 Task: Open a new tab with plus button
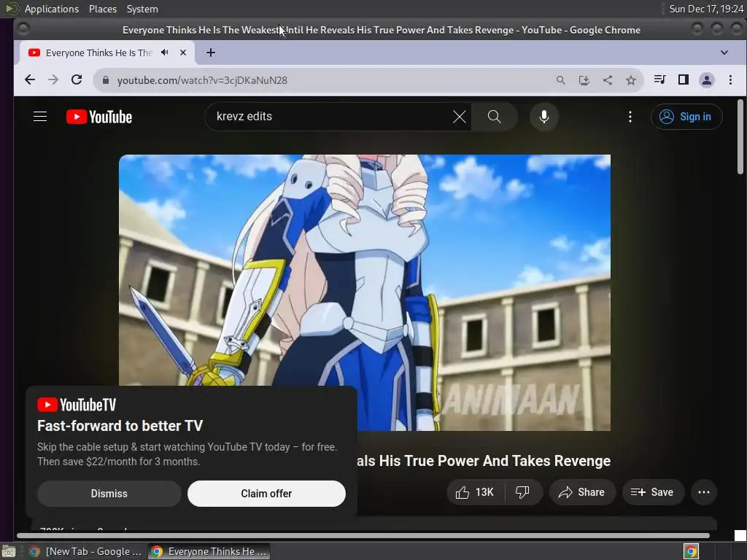click(211, 52)
